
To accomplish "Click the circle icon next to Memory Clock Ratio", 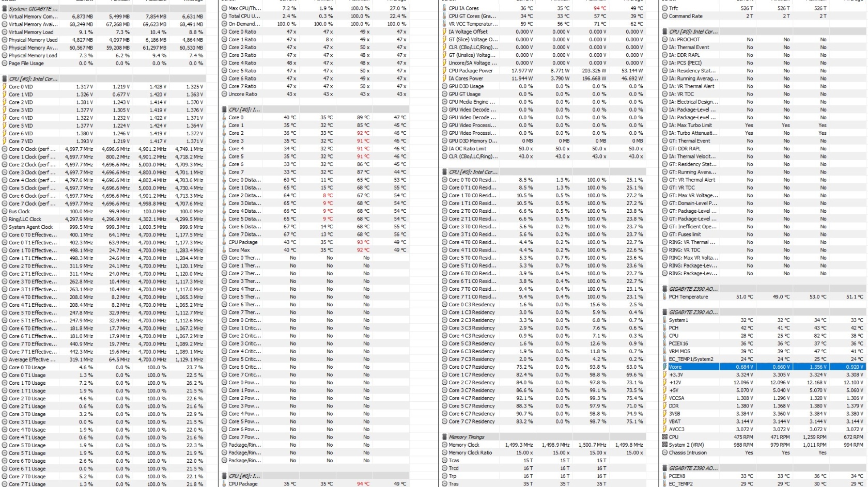I will (444, 453).
